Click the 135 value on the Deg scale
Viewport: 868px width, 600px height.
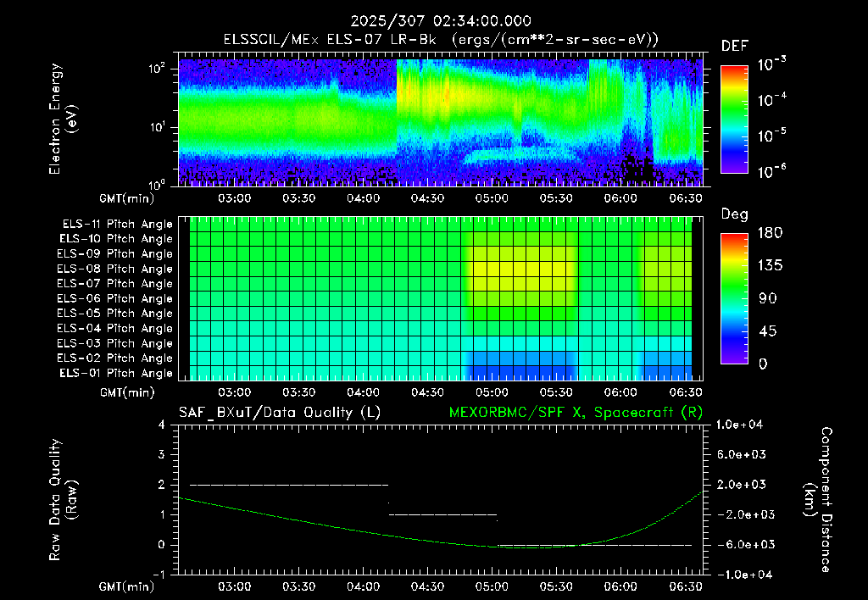click(770, 266)
